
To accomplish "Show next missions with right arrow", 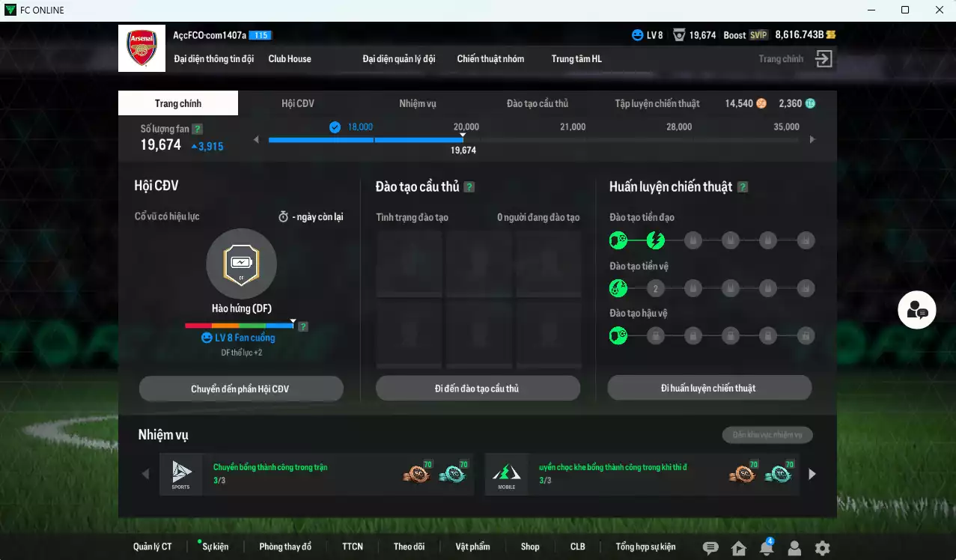I will click(812, 474).
